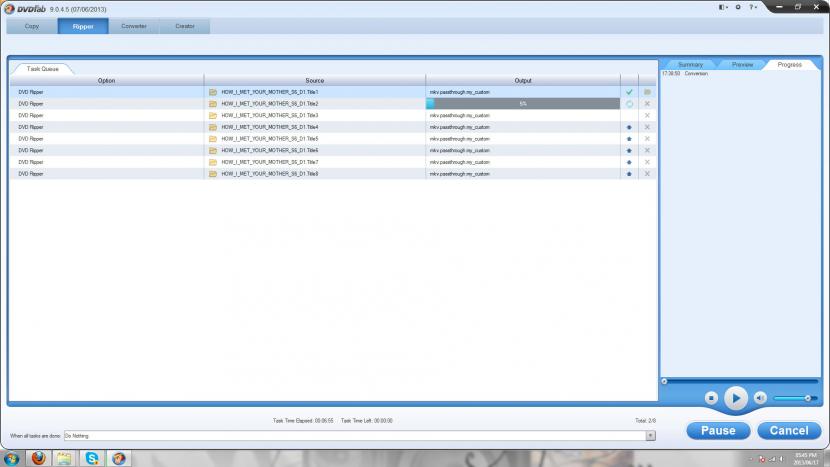Remove Title5 task with its X icon
Screen dimensions: 830x467
pyautogui.click(x=647, y=139)
